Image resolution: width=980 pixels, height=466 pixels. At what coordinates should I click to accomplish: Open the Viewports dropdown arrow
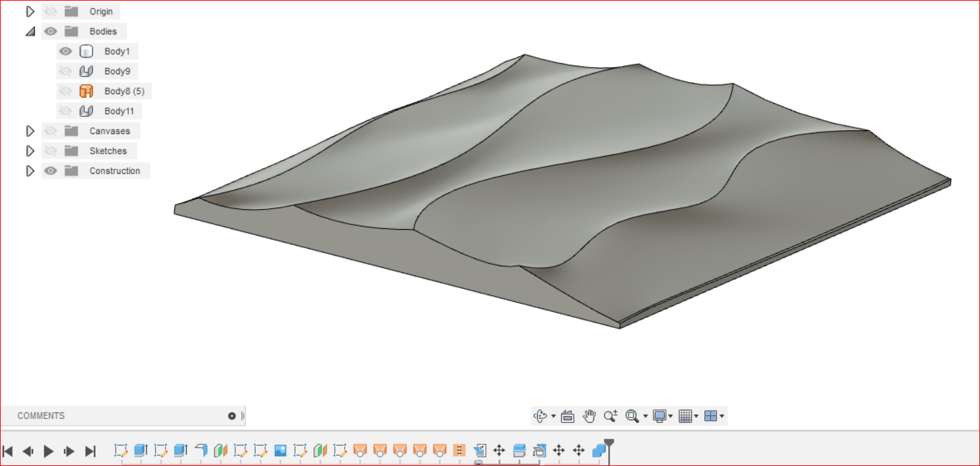(722, 417)
